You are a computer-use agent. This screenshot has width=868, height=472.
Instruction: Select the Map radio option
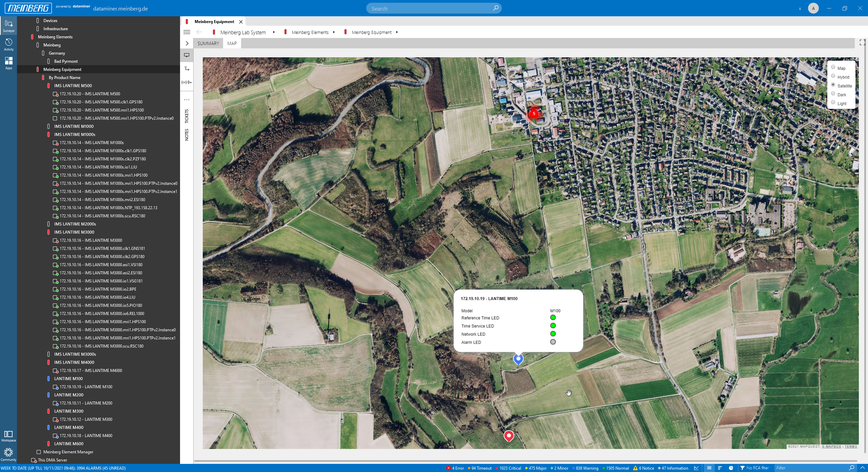pyautogui.click(x=833, y=67)
